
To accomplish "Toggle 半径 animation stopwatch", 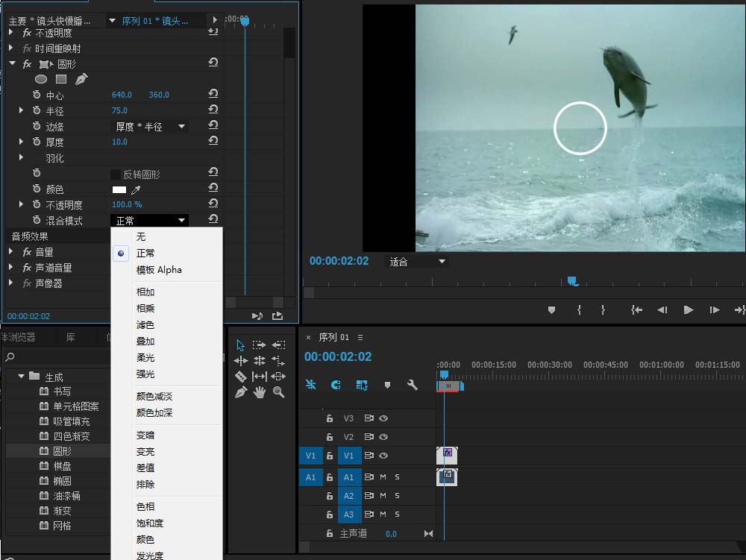I will pos(37,110).
